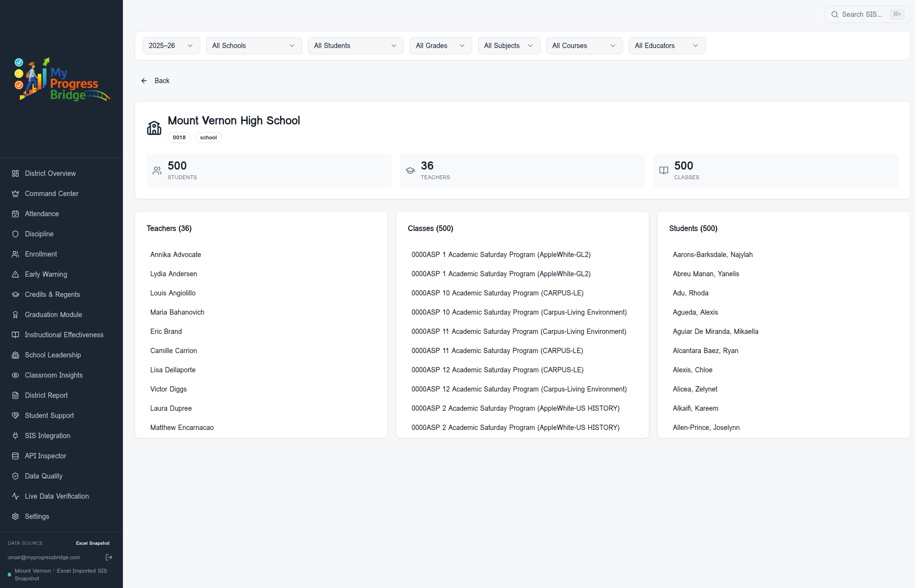Click the back arrow icon

click(x=144, y=81)
